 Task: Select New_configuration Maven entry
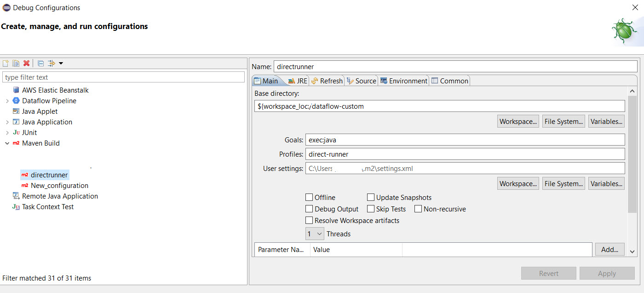click(x=59, y=186)
